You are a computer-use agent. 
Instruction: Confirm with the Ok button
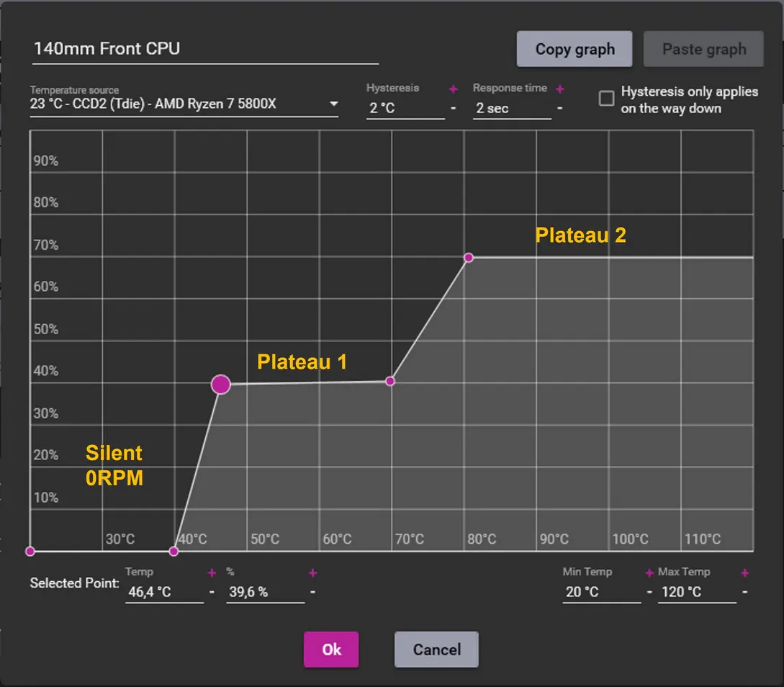coord(331,650)
